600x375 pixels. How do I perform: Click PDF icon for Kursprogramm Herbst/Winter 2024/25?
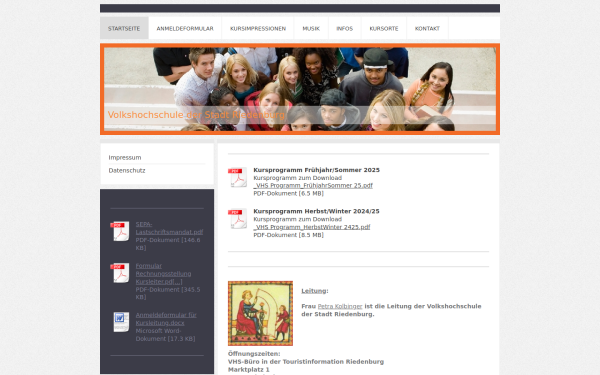(x=238, y=219)
